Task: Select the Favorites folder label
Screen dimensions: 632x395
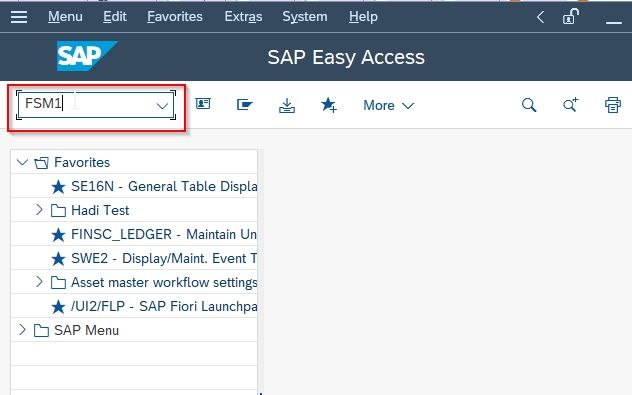Action: tap(82, 162)
